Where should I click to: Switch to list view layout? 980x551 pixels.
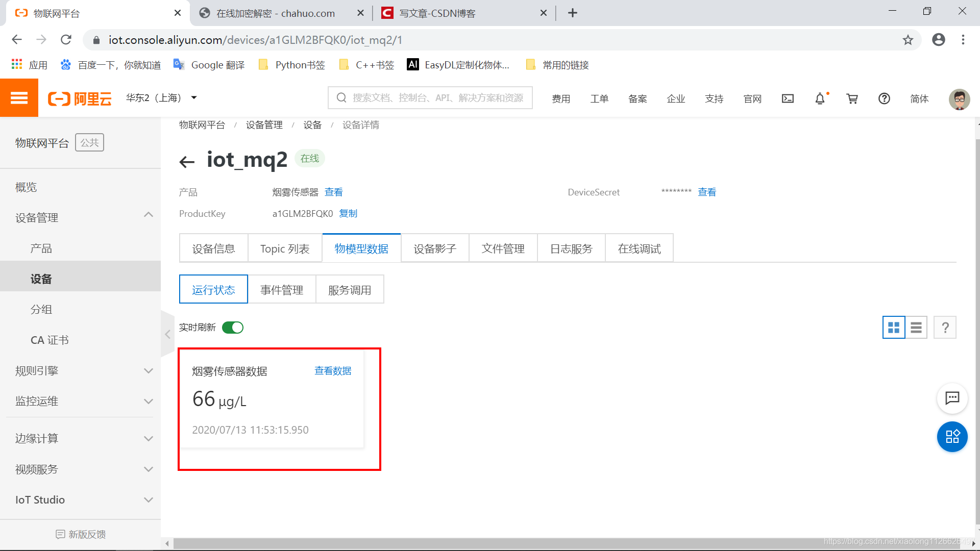(916, 328)
